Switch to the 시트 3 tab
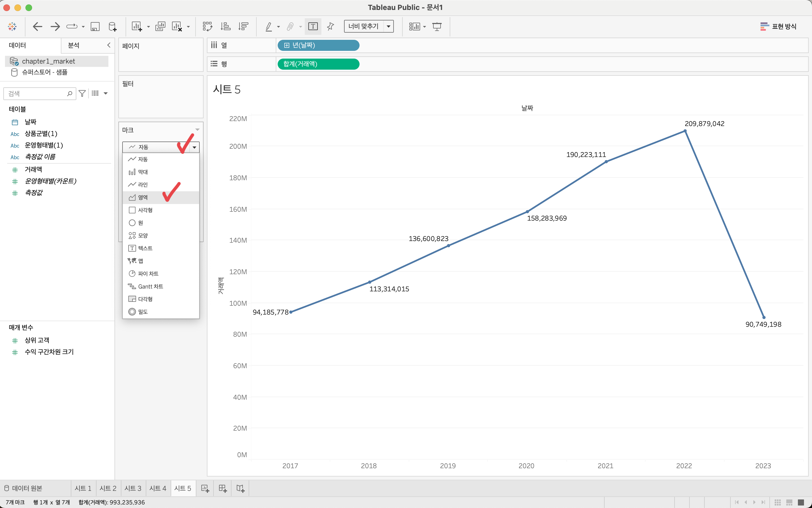The width and height of the screenshot is (812, 508). pos(133,488)
